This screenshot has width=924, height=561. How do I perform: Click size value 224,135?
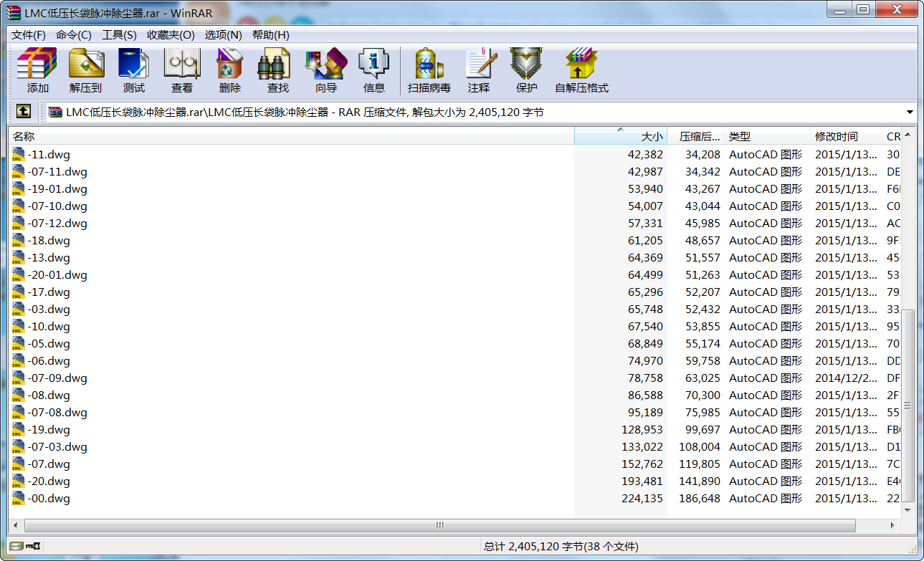coord(642,498)
